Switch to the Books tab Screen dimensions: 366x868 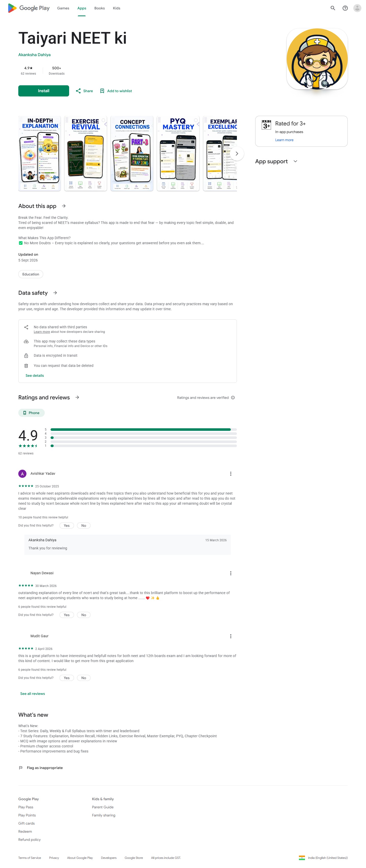pyautogui.click(x=99, y=8)
